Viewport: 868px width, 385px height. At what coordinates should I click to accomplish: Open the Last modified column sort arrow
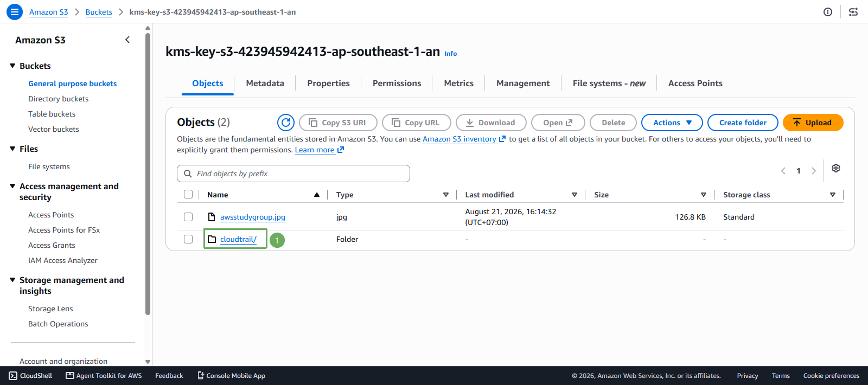pos(575,195)
